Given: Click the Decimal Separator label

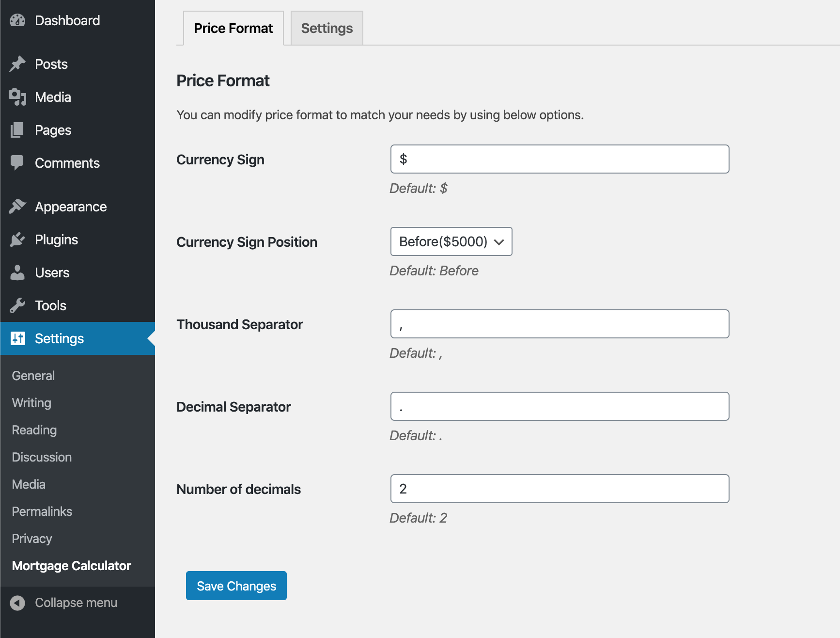Looking at the screenshot, I should (x=233, y=407).
